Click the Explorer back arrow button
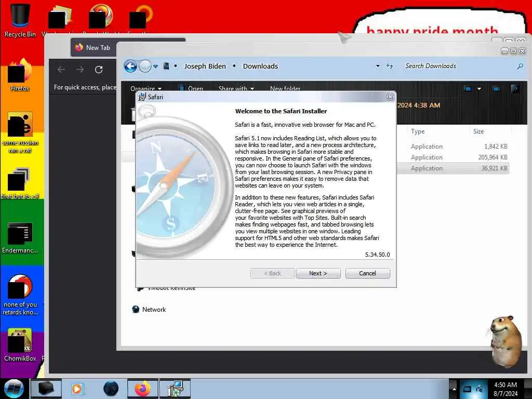The image size is (532, 399). click(x=130, y=66)
